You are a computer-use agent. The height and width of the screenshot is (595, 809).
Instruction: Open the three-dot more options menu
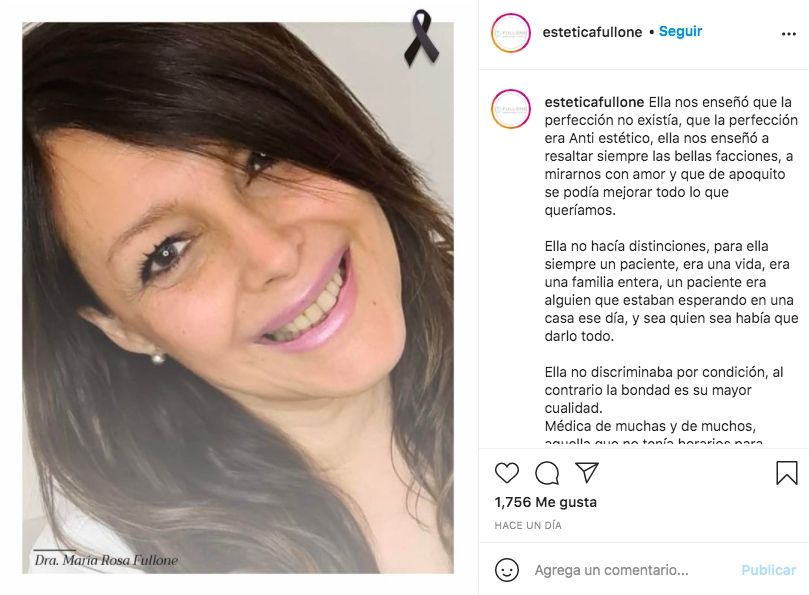(789, 34)
